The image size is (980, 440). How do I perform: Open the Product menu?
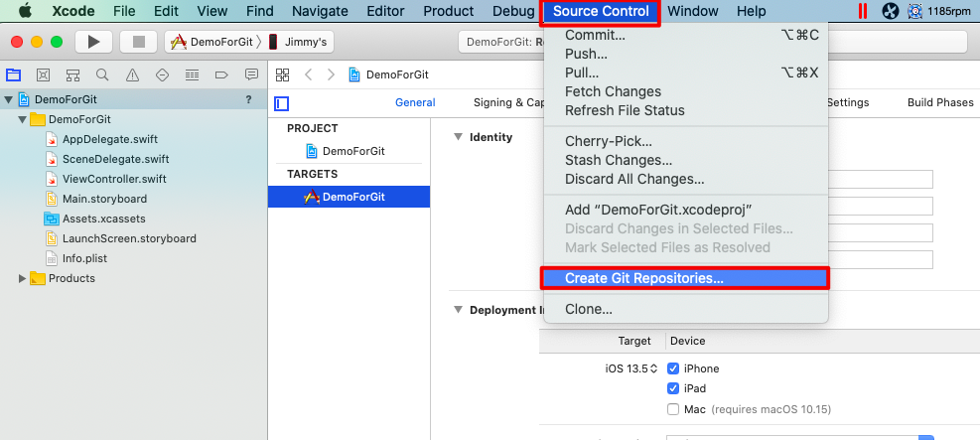click(x=448, y=11)
